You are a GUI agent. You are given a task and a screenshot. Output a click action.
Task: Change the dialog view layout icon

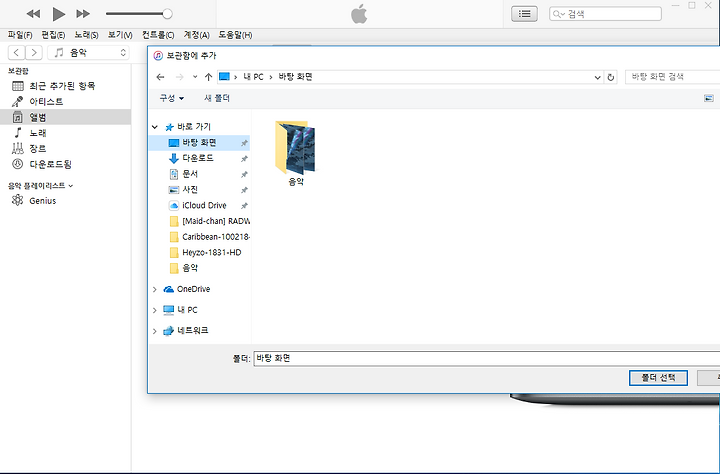click(x=709, y=98)
